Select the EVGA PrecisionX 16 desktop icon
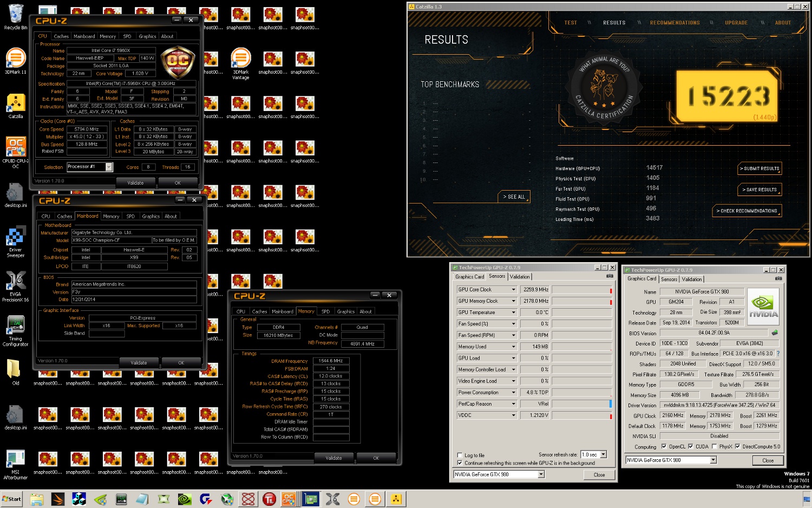Screen dimensions: 812x508 [16, 286]
